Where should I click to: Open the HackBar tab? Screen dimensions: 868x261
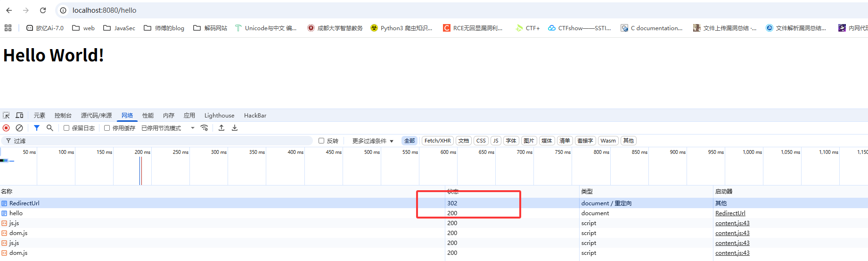point(255,115)
